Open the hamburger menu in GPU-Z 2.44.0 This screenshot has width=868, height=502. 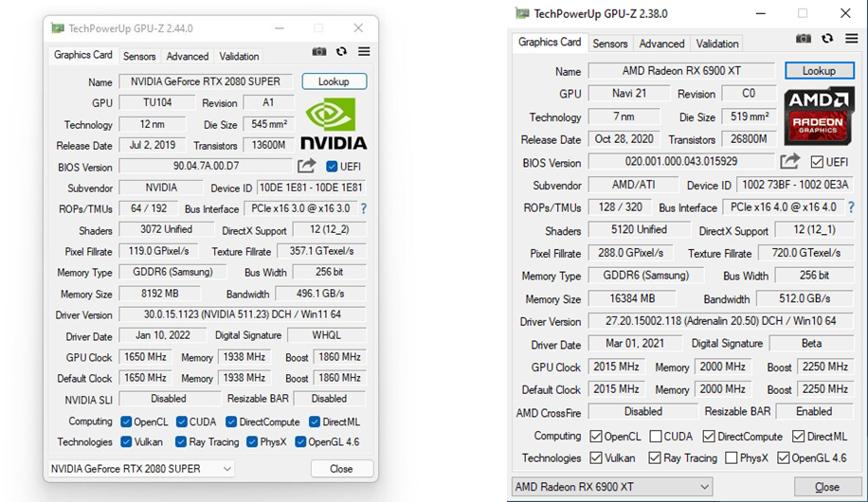coord(364,51)
